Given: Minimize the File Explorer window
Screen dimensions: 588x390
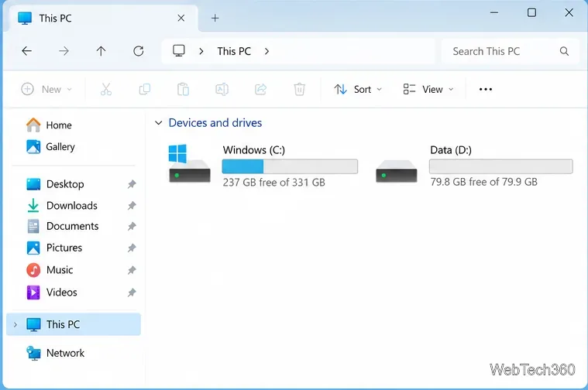Looking at the screenshot, I should point(494,12).
